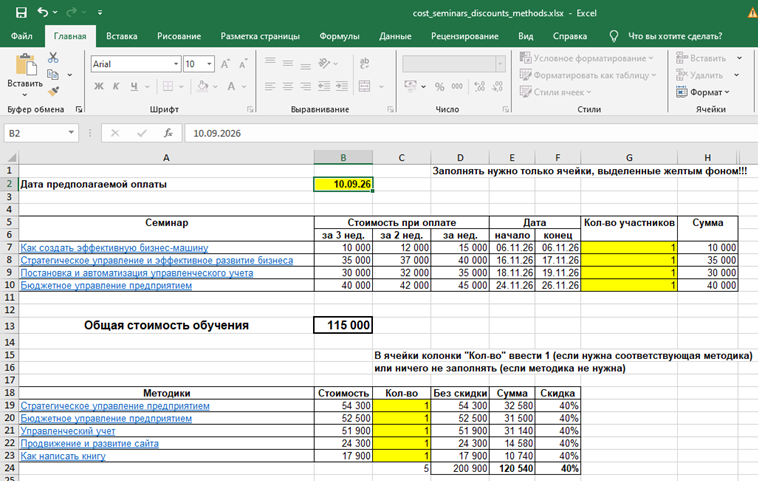Screen dimensions: 758x481
Task: Align text to the middle vertically
Action: [288, 63]
